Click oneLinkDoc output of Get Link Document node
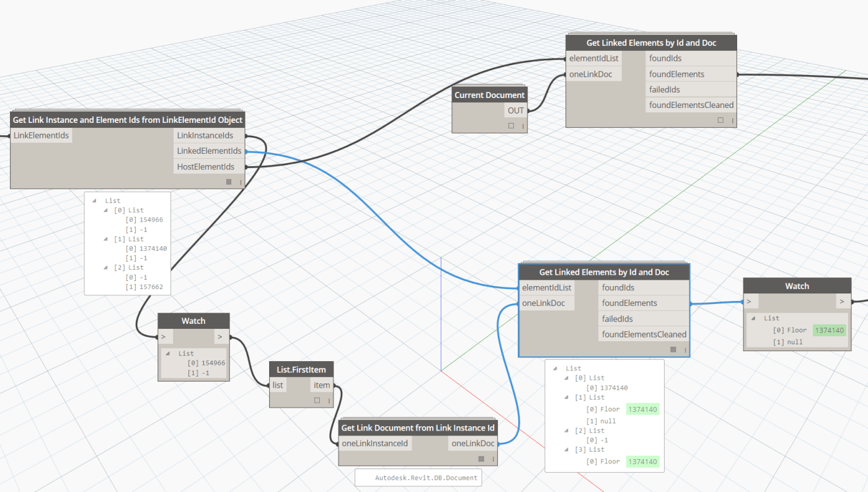 pos(472,444)
